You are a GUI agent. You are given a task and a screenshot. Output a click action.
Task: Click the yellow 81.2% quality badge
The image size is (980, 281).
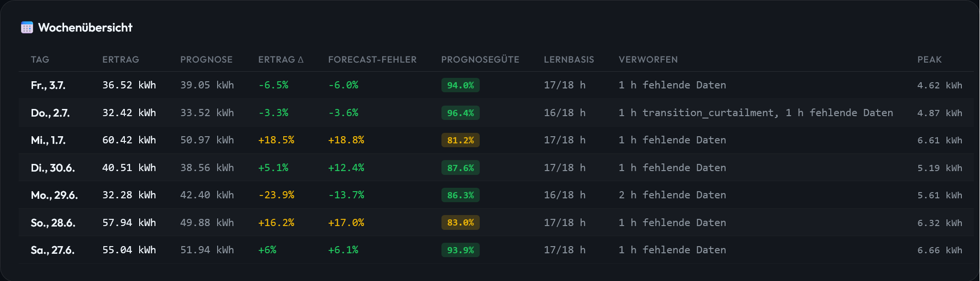(x=460, y=140)
